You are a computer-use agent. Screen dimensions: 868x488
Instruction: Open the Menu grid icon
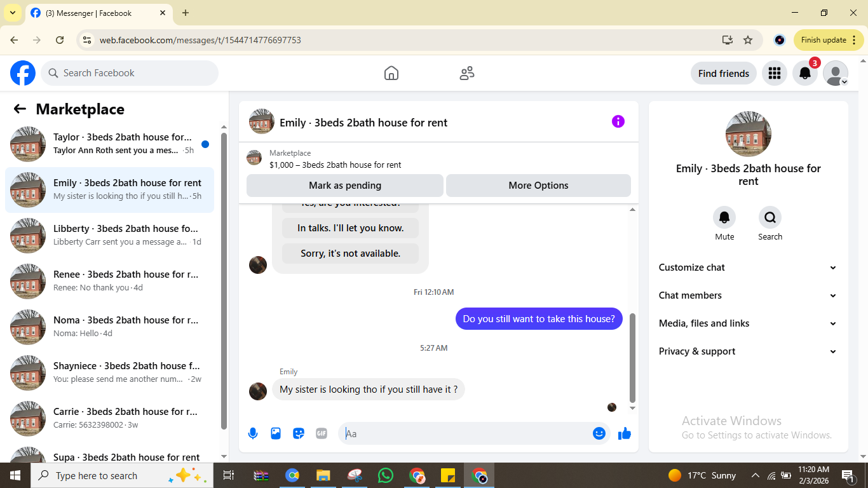click(x=774, y=73)
